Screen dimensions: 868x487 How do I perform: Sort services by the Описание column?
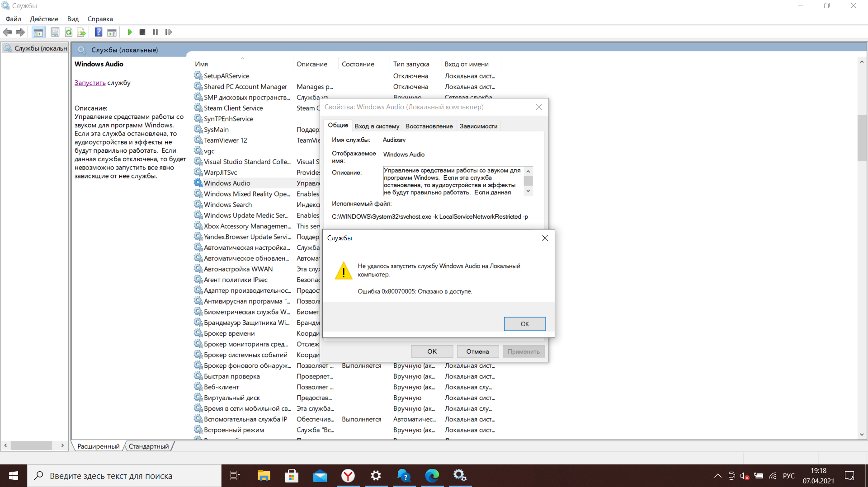coord(315,64)
